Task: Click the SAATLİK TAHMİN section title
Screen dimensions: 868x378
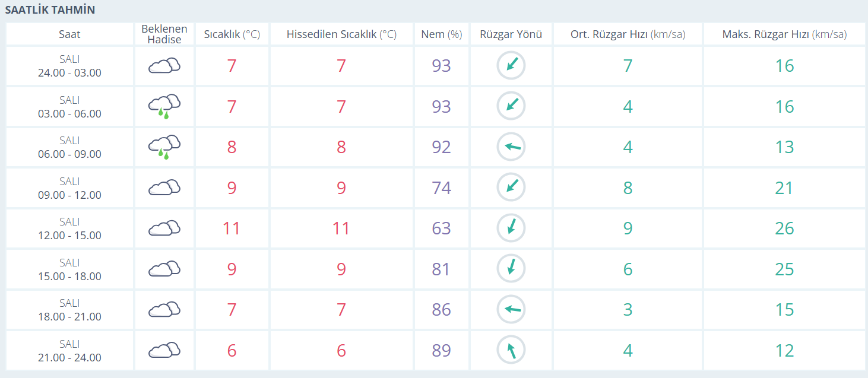Action: [50, 10]
